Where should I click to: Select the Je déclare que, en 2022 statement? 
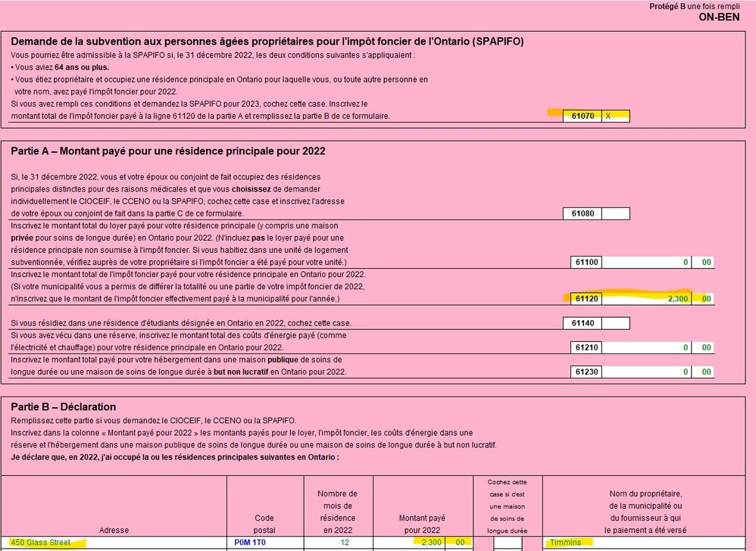pos(174,457)
